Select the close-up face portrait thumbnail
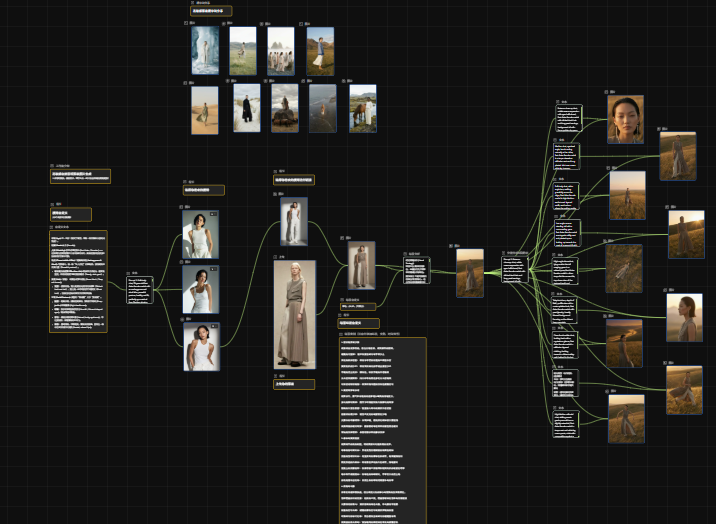 tap(625, 119)
